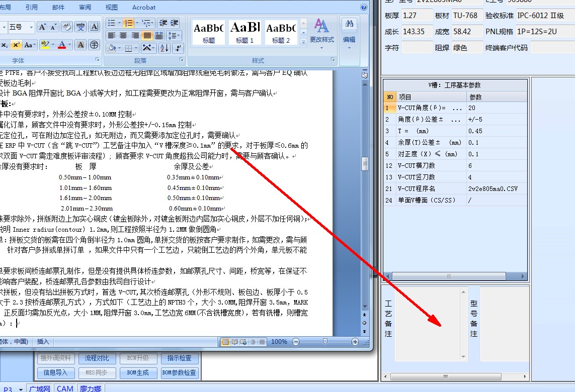Click the Bullets list icon

pyautogui.click(x=112, y=23)
